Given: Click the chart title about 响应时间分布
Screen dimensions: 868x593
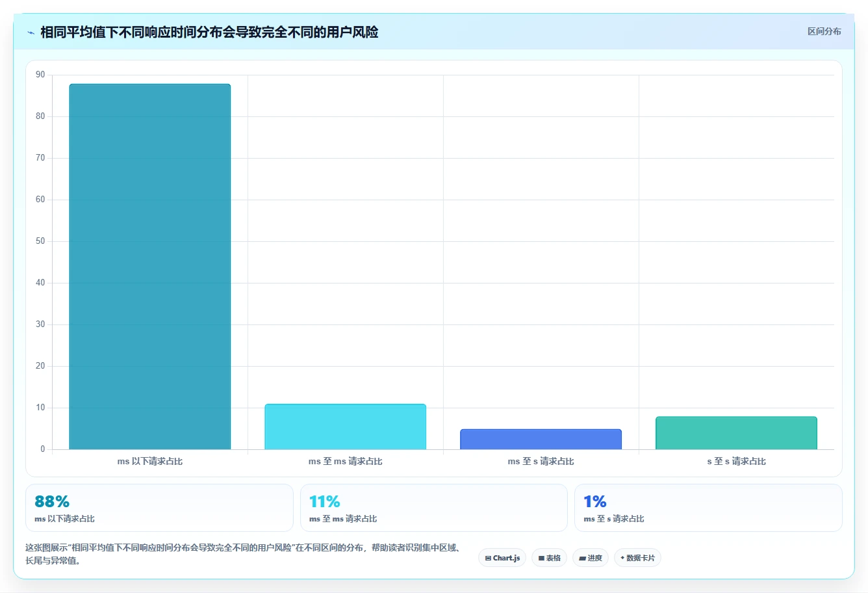Looking at the screenshot, I should pyautogui.click(x=209, y=32).
